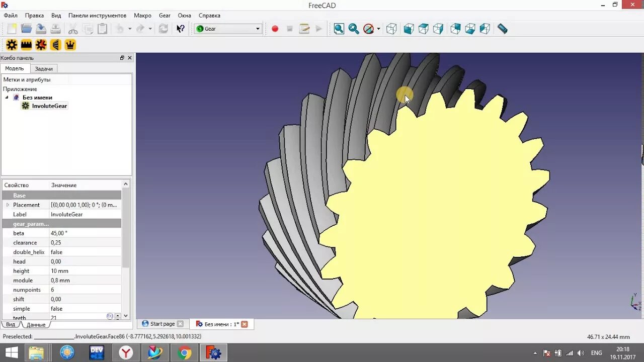Click the draw style icon
Screen dimensions: 644x362
click(x=369, y=29)
